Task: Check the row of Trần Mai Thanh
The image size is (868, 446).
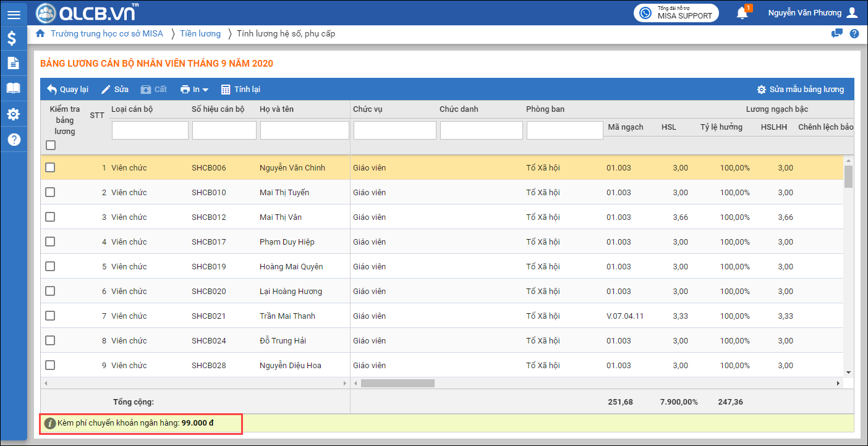Action: point(50,316)
